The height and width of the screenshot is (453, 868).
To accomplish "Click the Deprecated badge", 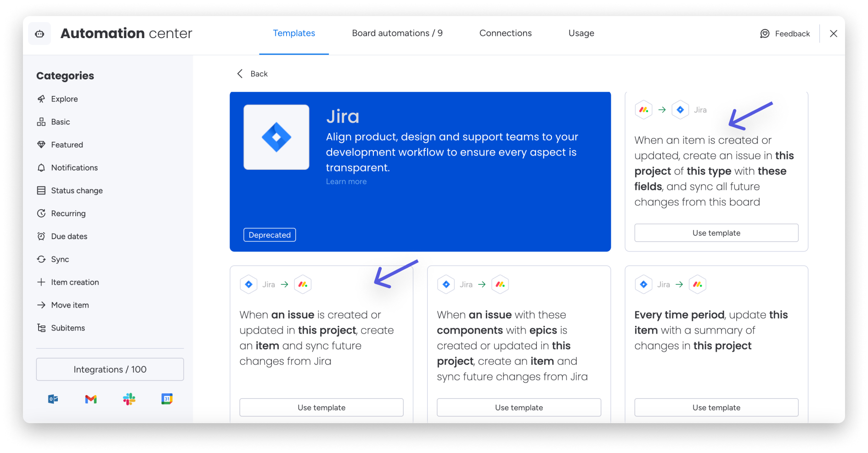I will (270, 235).
